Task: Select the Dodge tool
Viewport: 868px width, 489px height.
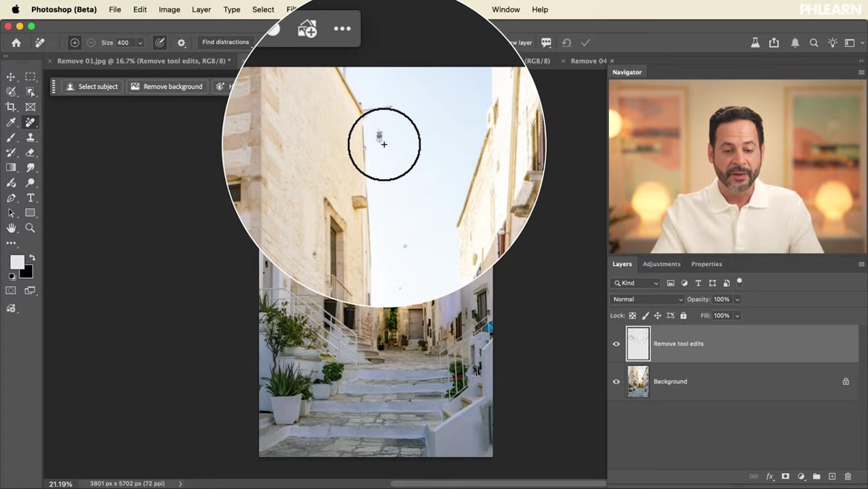Action: point(30,183)
